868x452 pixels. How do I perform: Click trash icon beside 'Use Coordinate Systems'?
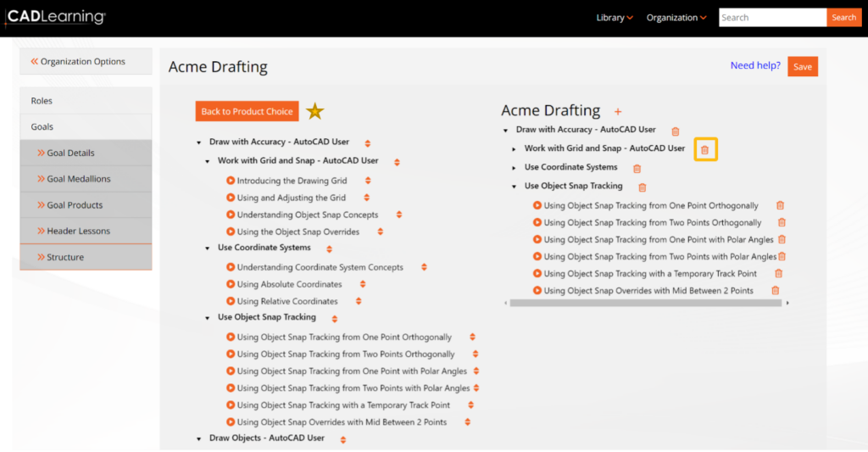click(x=637, y=168)
